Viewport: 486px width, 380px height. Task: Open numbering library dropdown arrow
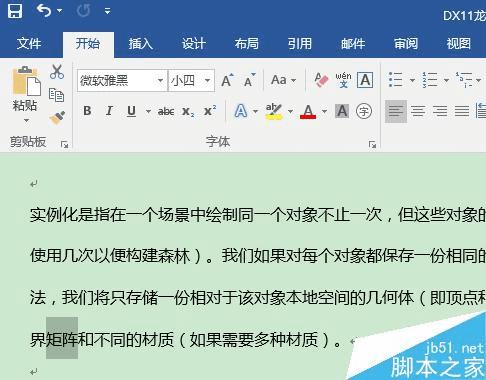tap(446, 80)
